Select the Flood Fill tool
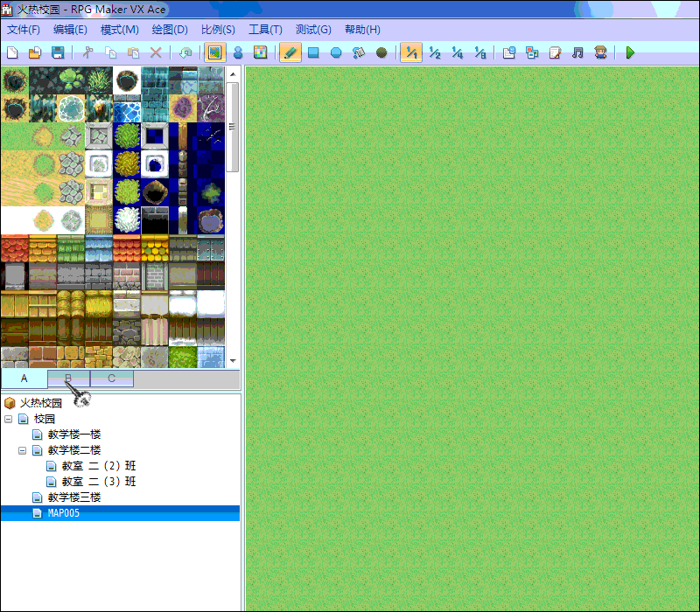The width and height of the screenshot is (700, 612). click(x=359, y=52)
